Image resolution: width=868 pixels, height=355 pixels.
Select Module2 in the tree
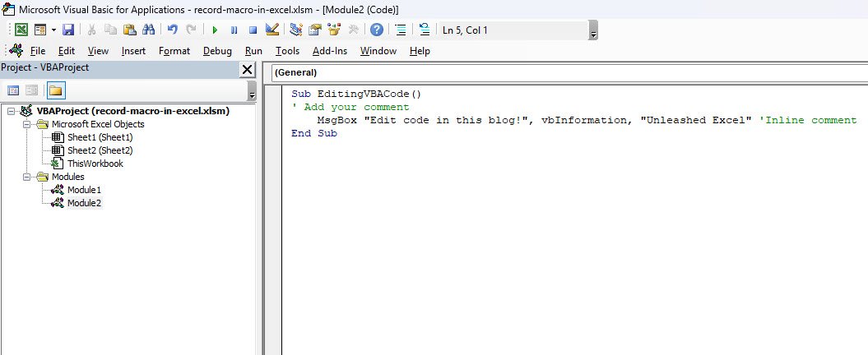pos(84,203)
